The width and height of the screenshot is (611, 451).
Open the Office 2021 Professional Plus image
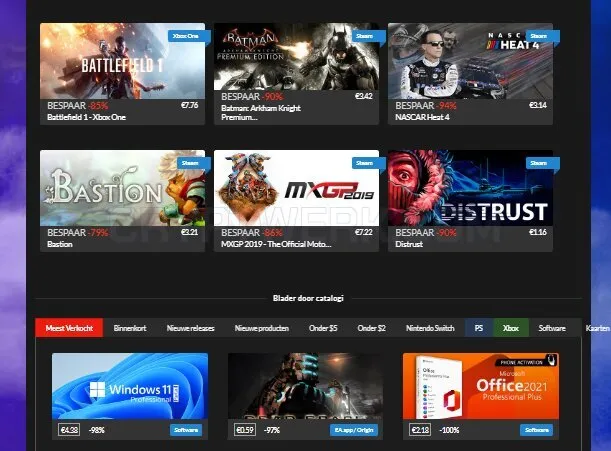coord(481,386)
